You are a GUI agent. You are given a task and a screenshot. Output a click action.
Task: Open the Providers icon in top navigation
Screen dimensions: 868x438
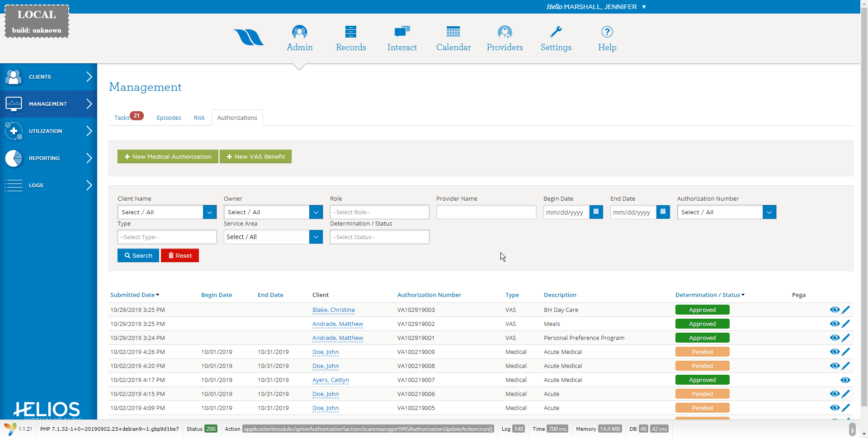pyautogui.click(x=505, y=32)
